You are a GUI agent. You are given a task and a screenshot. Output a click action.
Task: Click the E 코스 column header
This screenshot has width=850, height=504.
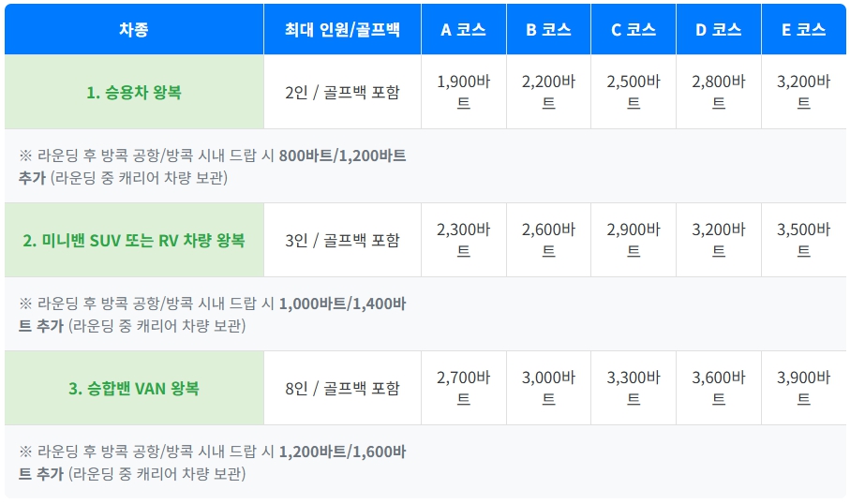[803, 29]
